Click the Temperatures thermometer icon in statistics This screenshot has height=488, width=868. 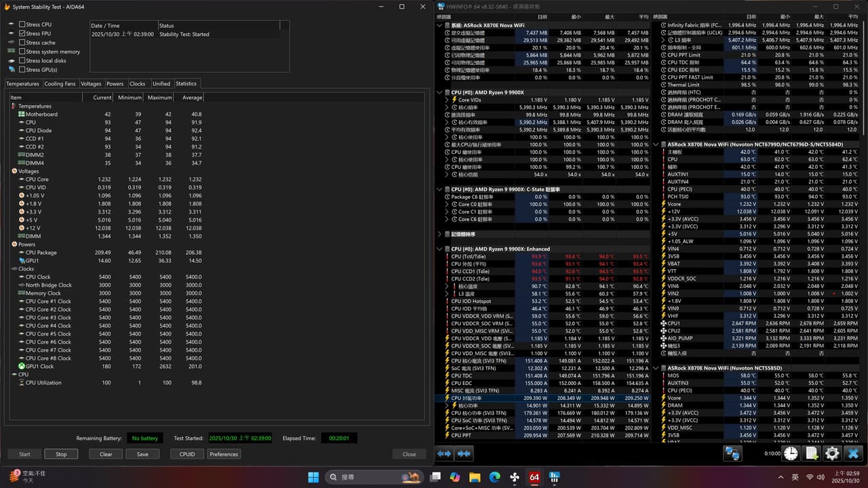[14, 106]
